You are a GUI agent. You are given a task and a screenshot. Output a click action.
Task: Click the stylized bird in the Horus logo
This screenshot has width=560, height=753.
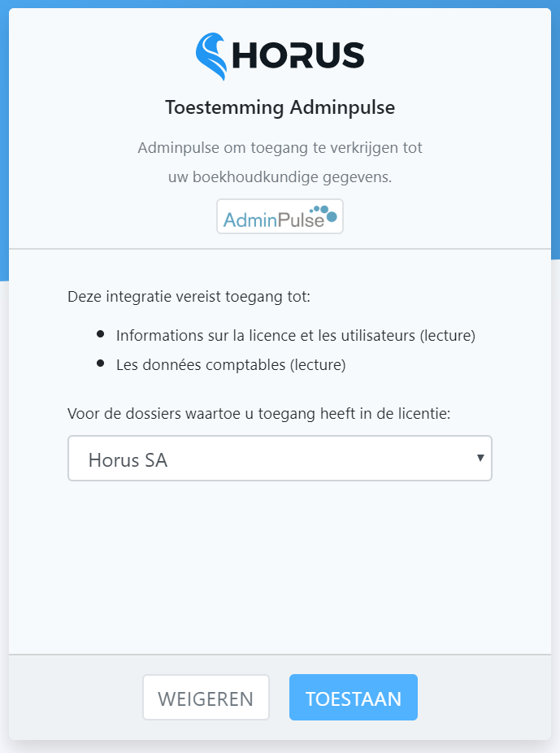click(211, 55)
